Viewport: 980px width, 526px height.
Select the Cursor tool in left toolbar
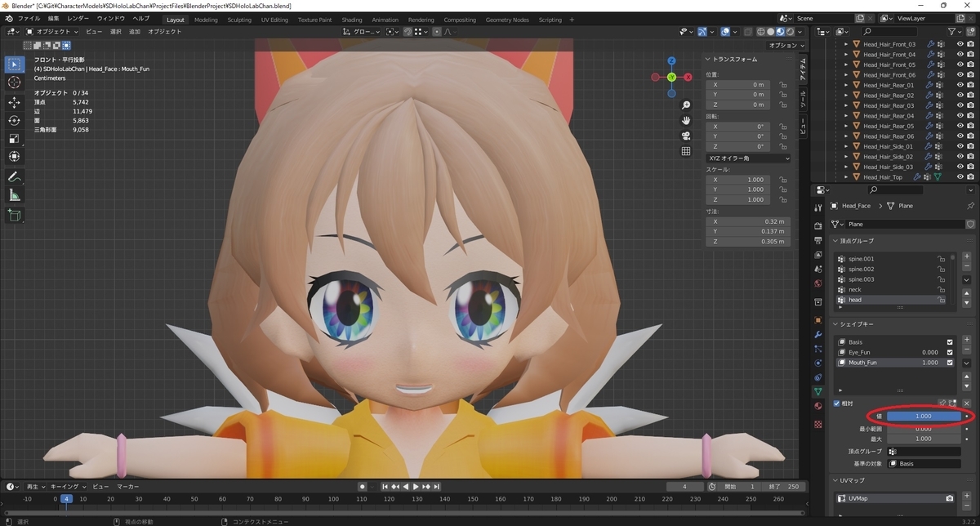pyautogui.click(x=15, y=82)
